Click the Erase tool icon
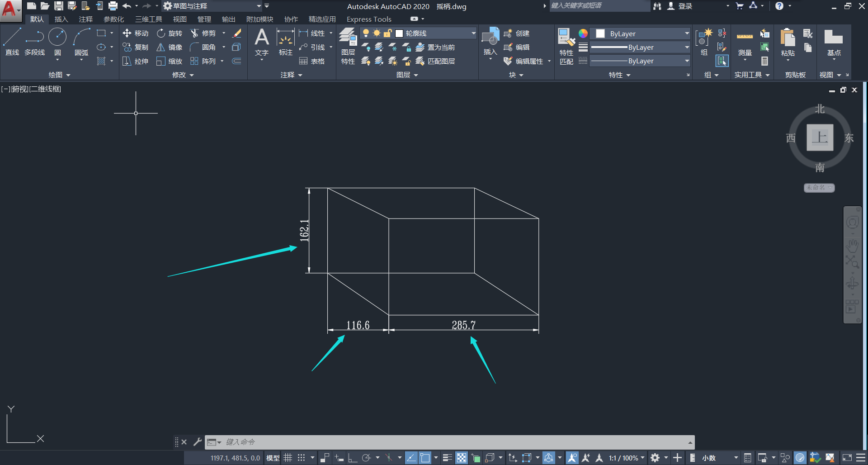Image resolution: width=868 pixels, height=465 pixels. tap(236, 33)
